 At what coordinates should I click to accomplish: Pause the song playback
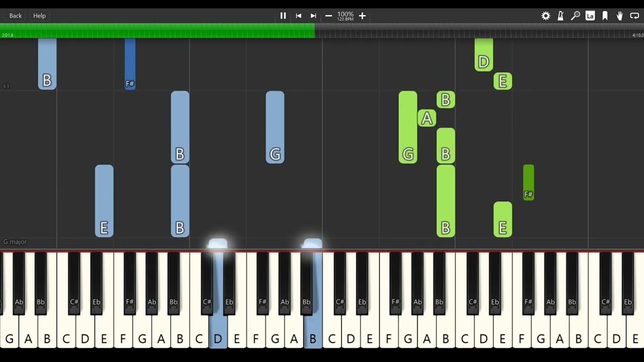tap(283, 16)
